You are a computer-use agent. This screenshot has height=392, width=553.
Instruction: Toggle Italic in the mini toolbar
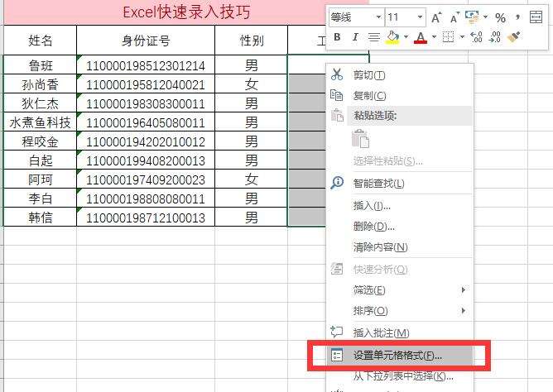point(355,37)
